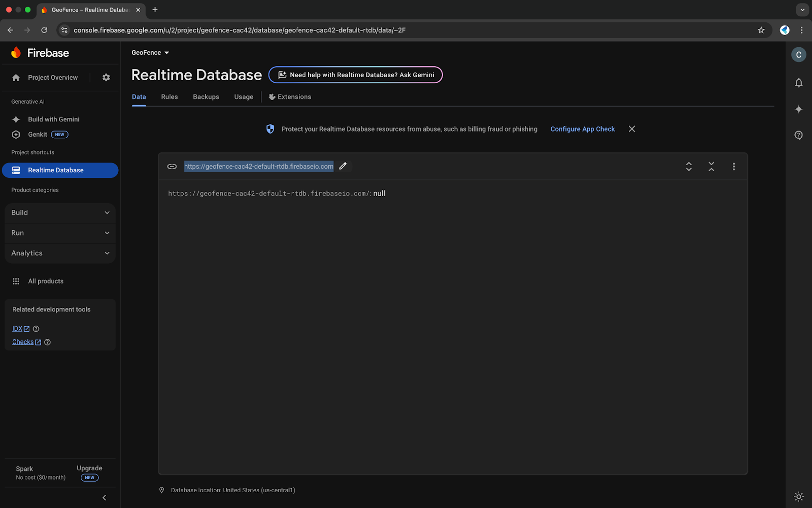The width and height of the screenshot is (812, 508).
Task: Click the Realtime Database sidebar icon
Action: click(x=16, y=170)
